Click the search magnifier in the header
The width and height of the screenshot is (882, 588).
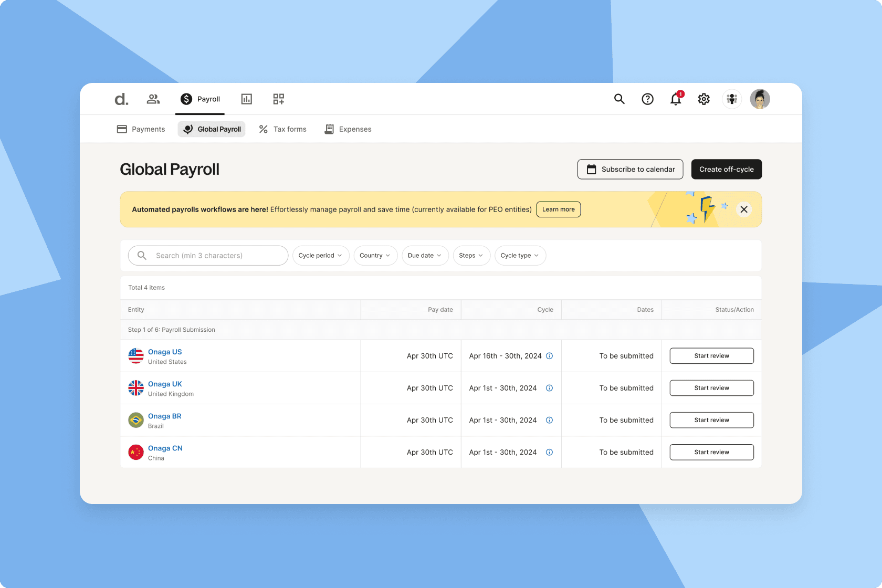[x=619, y=99]
